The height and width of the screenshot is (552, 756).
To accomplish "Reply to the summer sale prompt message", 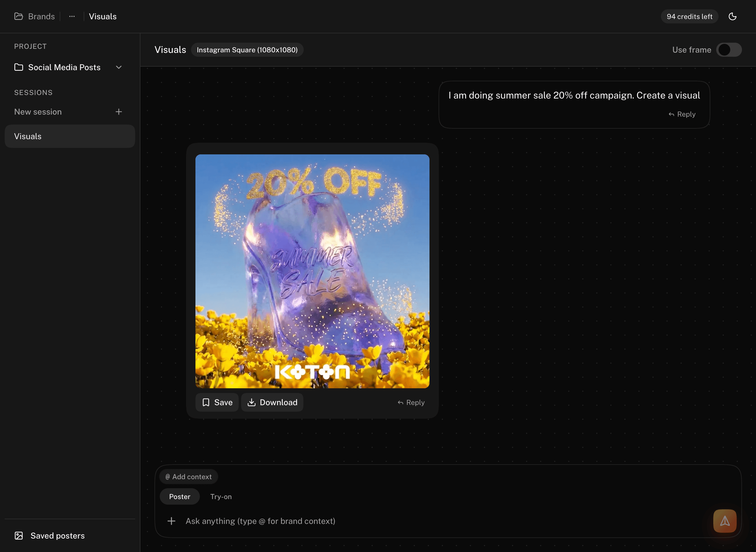I will click(x=682, y=114).
